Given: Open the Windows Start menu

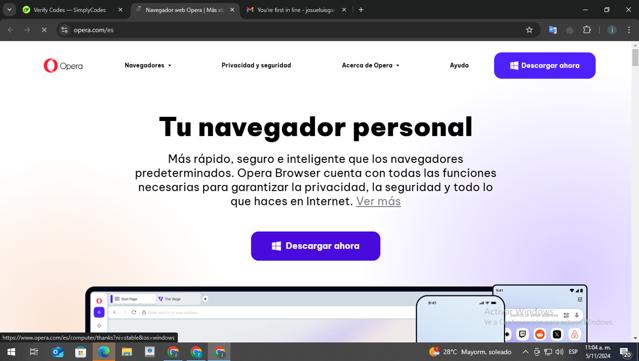Looking at the screenshot, I should coord(11,352).
